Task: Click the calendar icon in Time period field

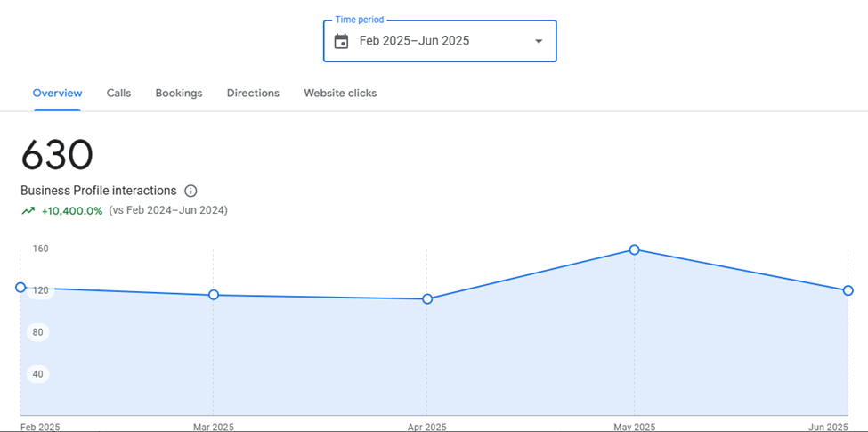Action: pyautogui.click(x=341, y=41)
